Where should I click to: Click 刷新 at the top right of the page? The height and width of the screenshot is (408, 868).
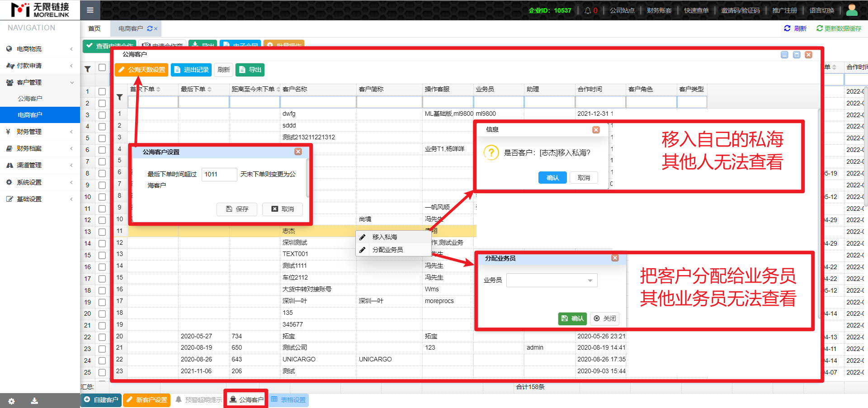[x=795, y=28]
